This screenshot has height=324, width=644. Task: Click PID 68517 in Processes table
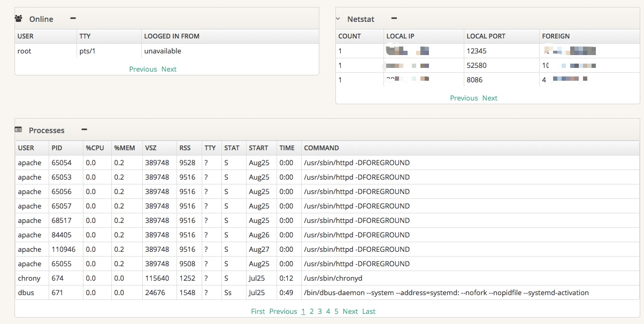tap(66, 220)
